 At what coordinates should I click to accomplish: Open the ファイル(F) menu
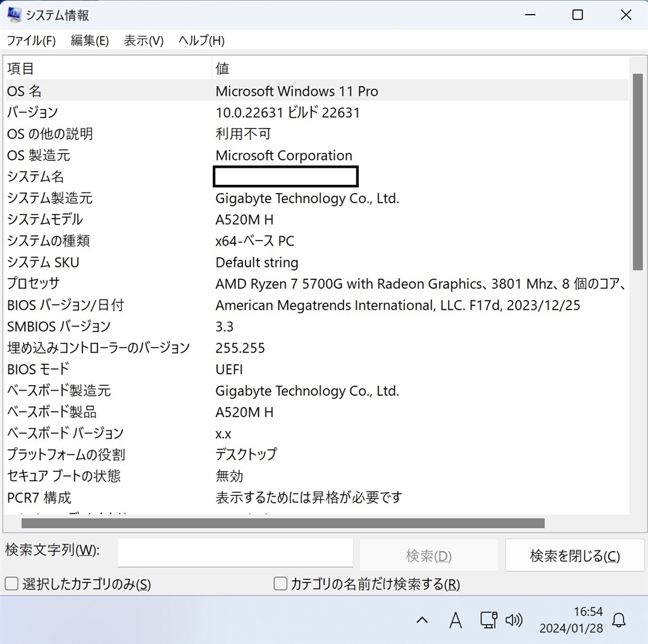[32, 41]
